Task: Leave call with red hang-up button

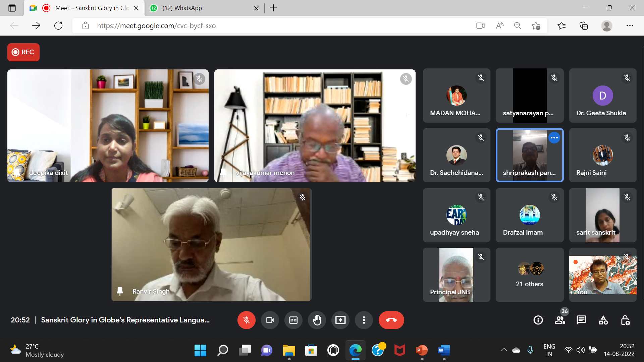Action: [x=391, y=320]
